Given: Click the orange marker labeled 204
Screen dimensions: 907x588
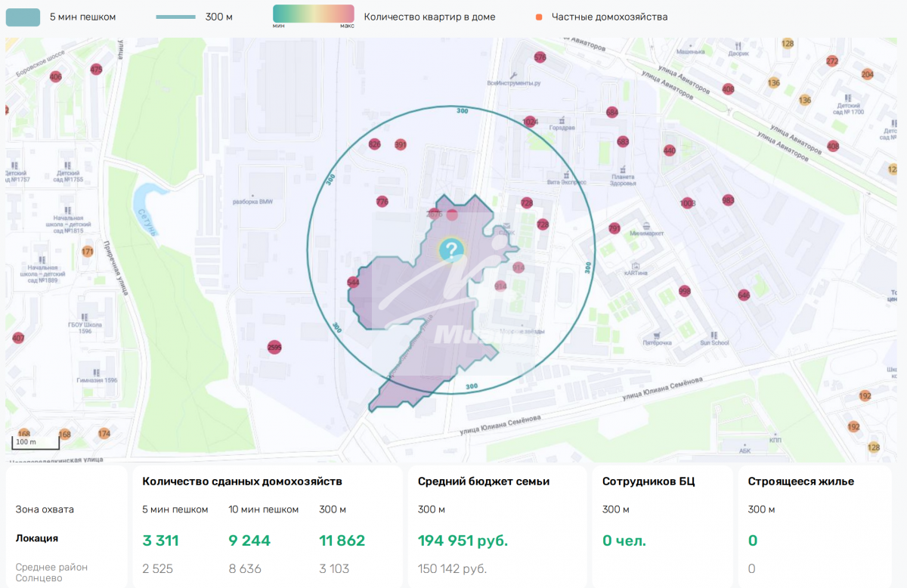Looking at the screenshot, I should click(867, 74).
